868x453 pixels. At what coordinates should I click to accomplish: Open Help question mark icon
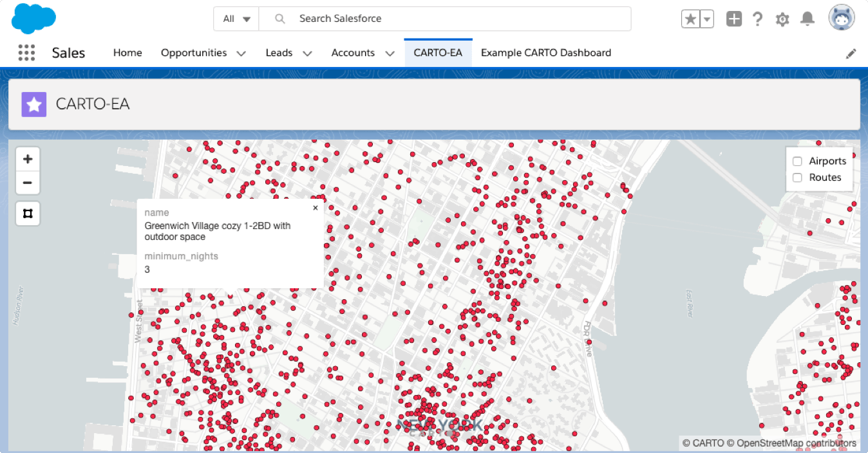[x=758, y=19]
